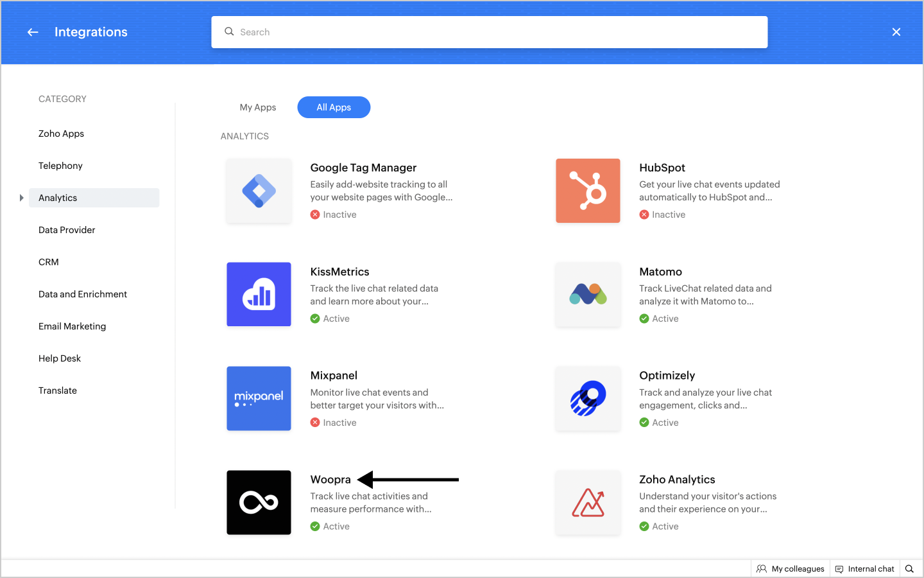The height and width of the screenshot is (578, 924).
Task: Click the Zoho Analytics description text
Action: tap(708, 502)
